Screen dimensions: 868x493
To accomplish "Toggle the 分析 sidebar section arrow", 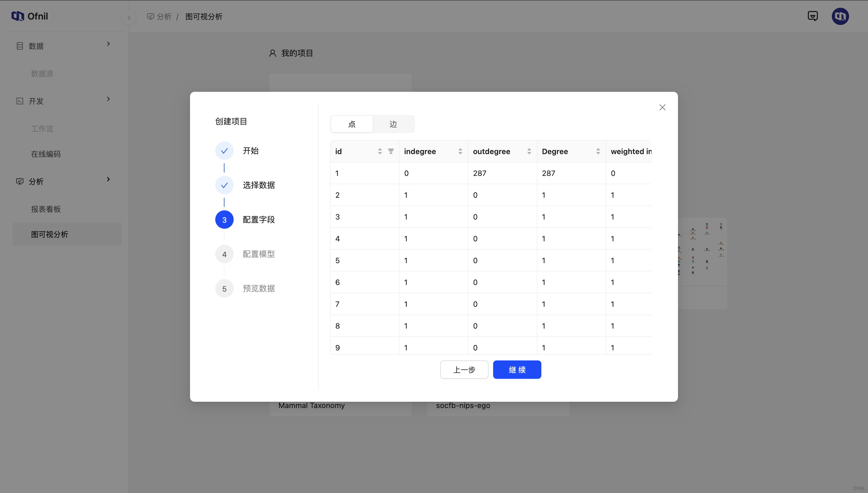I will 108,179.
